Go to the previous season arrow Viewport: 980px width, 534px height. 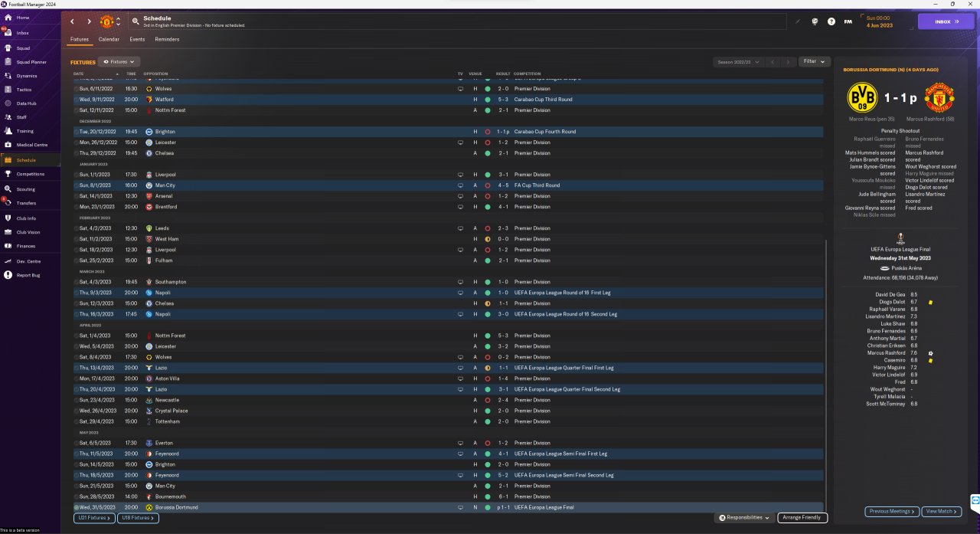[773, 61]
